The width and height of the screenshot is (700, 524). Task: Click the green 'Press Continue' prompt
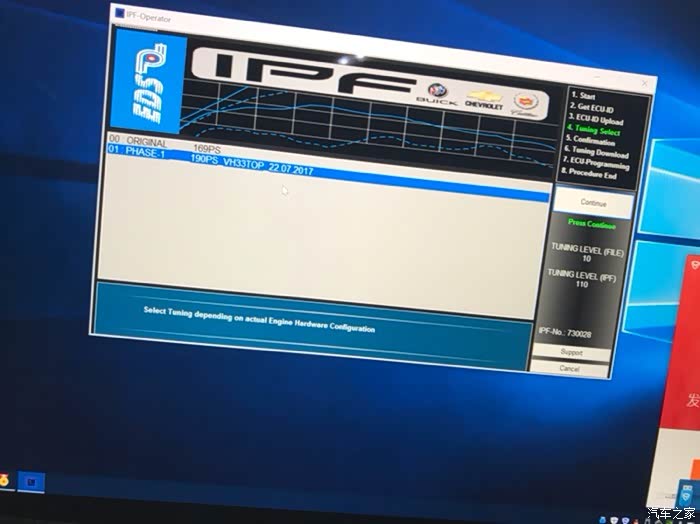click(x=592, y=224)
